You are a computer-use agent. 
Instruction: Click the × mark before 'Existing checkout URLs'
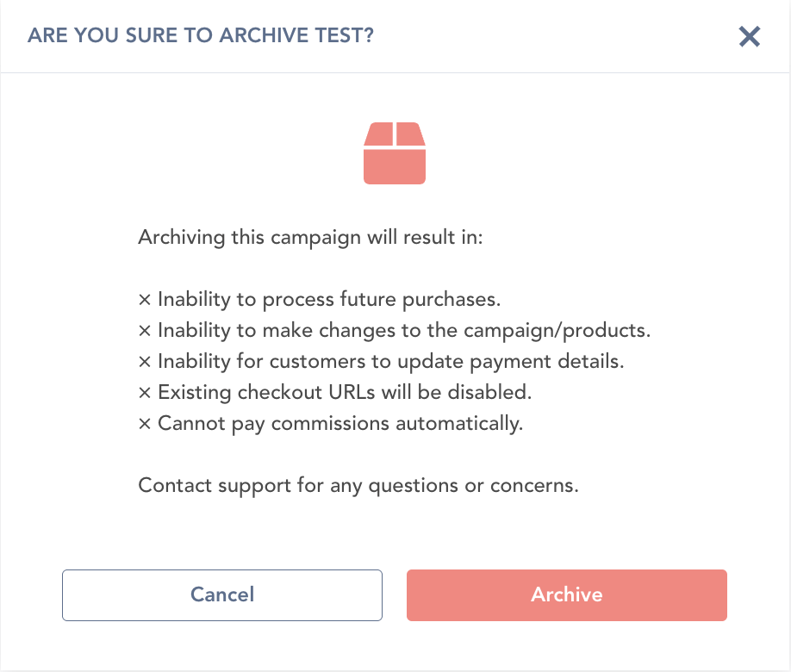(145, 393)
